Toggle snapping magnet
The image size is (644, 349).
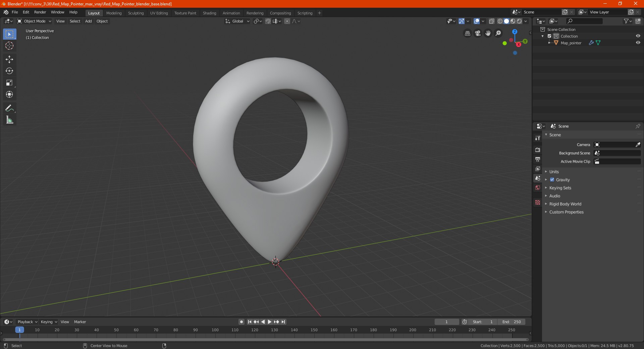click(x=268, y=21)
